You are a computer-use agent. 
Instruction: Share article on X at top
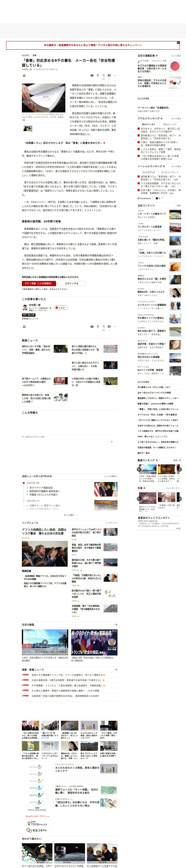coord(104,76)
